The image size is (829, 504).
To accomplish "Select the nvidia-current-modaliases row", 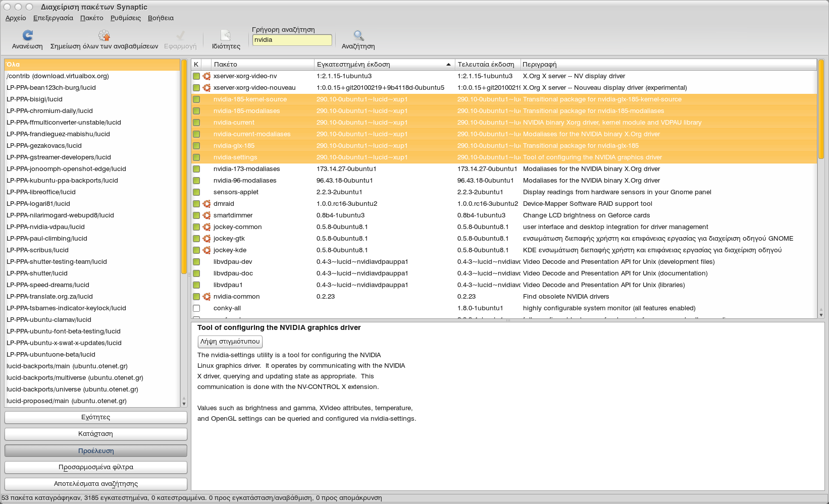I will (x=504, y=134).
